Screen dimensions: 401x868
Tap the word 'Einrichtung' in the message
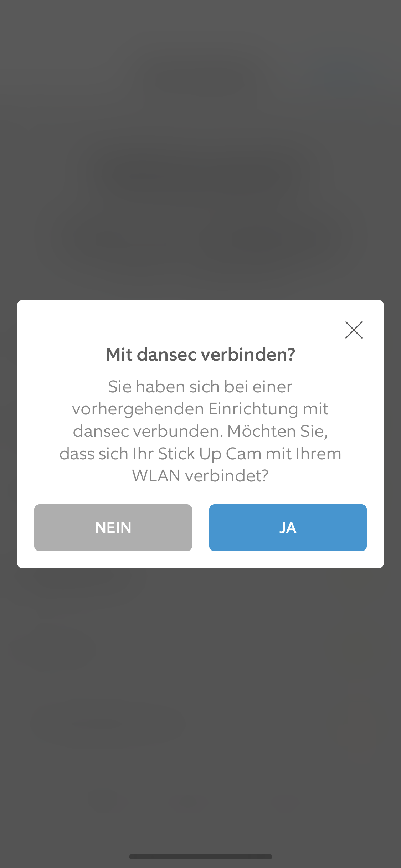tap(253, 409)
